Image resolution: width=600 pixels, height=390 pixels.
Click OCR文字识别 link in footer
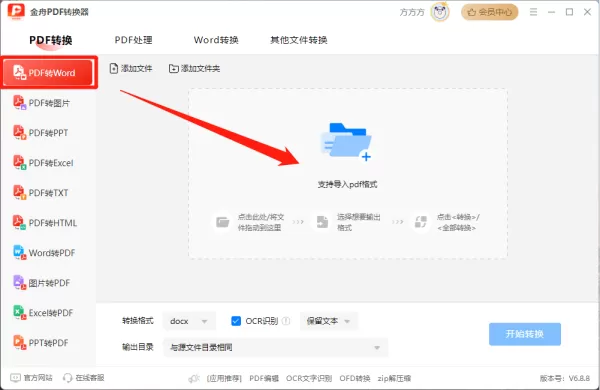(309, 379)
